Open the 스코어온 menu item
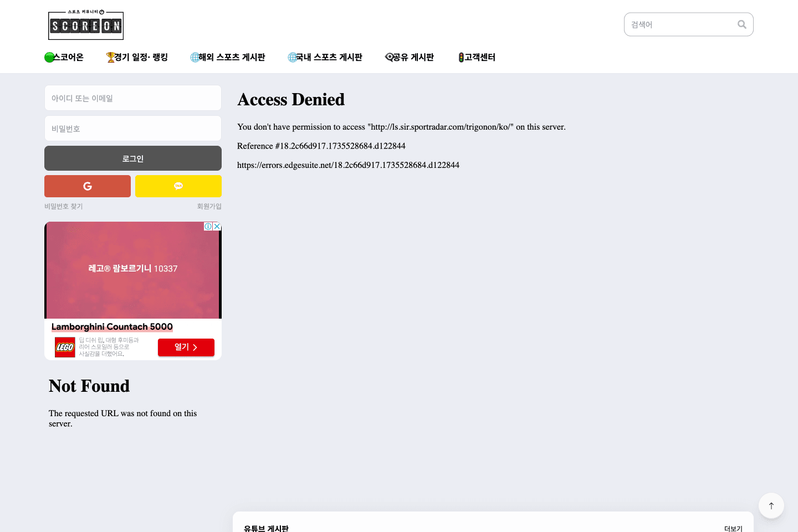798x532 pixels. 64,57
